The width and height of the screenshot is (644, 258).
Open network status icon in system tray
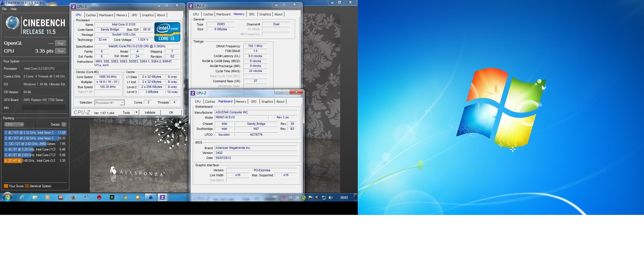[x=324, y=198]
